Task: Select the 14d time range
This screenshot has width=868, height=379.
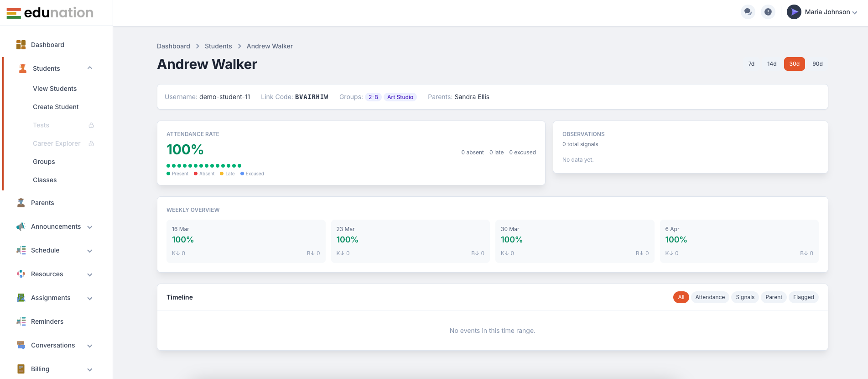Action: click(x=772, y=64)
